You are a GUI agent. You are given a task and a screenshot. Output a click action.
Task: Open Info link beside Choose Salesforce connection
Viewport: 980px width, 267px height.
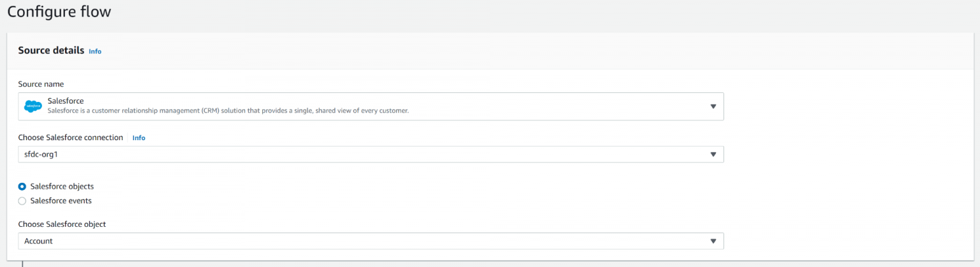(138, 138)
